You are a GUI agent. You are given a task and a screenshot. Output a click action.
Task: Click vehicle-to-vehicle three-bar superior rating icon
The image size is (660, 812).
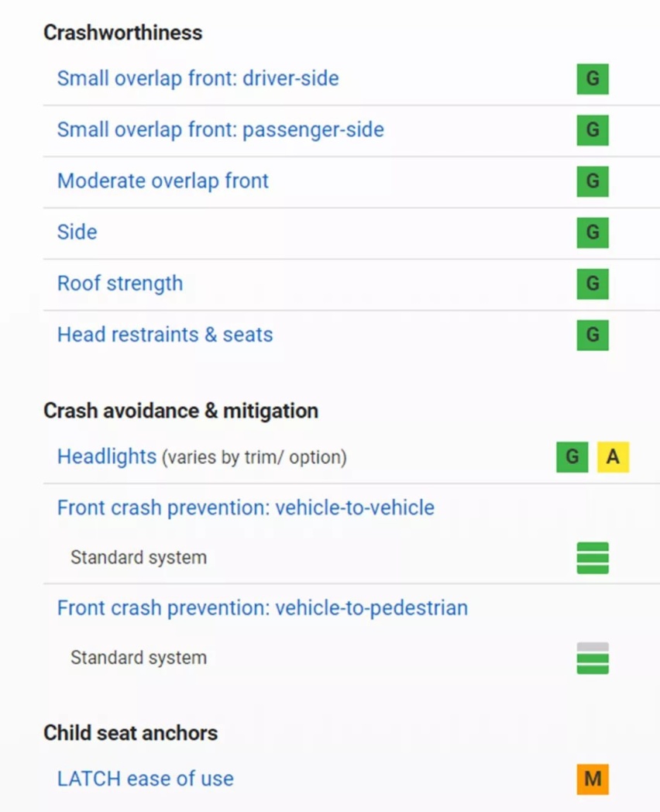point(593,558)
